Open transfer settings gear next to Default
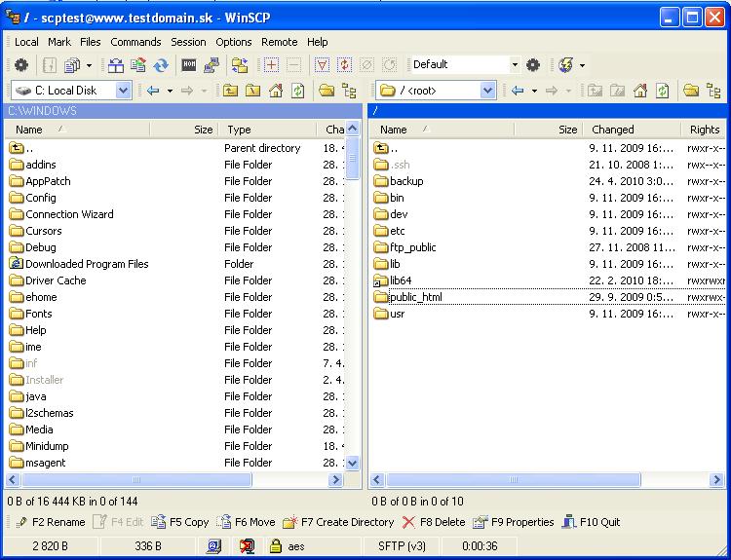Viewport: 731px width, 560px height. click(x=533, y=64)
